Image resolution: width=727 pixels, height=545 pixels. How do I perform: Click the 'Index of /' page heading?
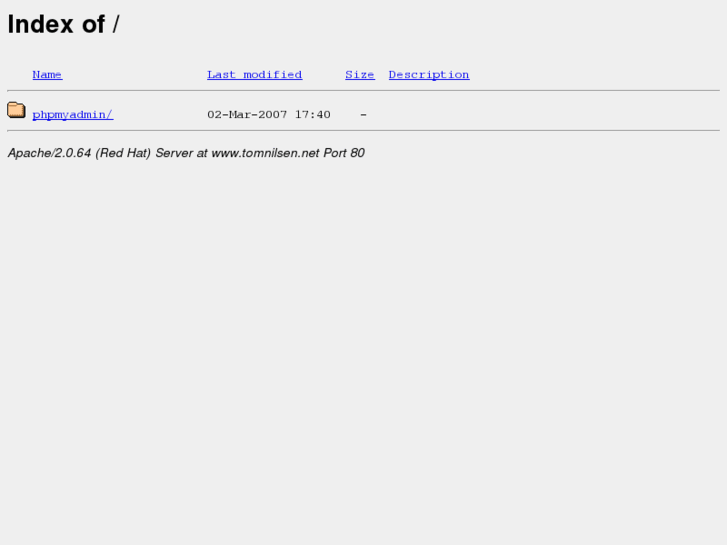pyautogui.click(x=64, y=24)
